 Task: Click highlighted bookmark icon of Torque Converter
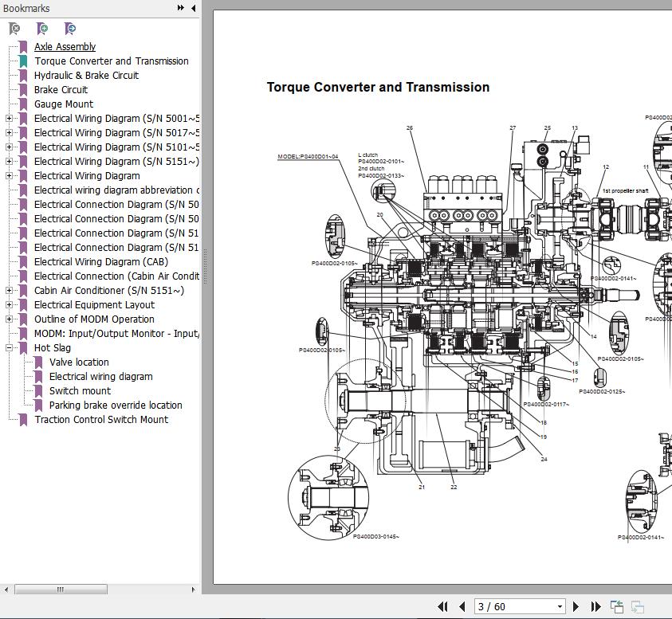point(23,61)
